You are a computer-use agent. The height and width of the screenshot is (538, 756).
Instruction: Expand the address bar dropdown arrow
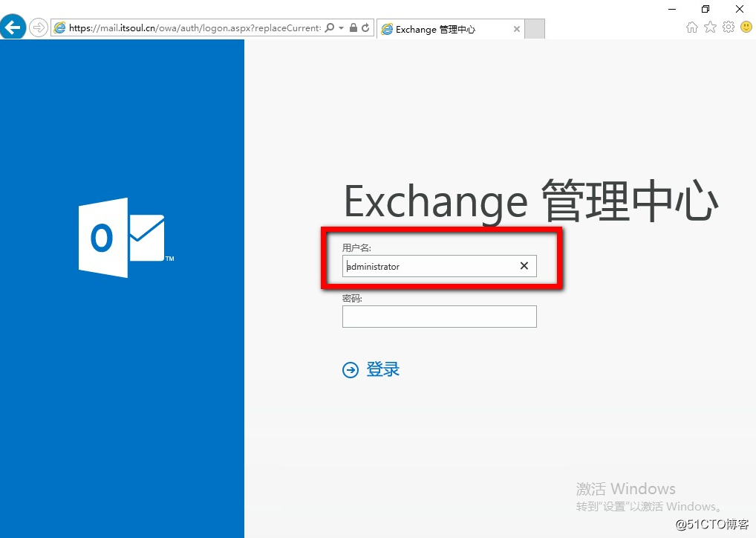pyautogui.click(x=342, y=28)
